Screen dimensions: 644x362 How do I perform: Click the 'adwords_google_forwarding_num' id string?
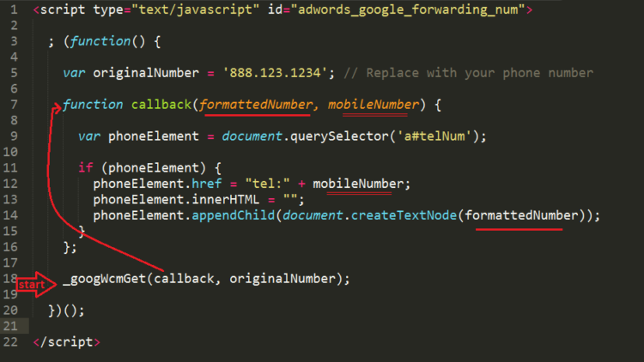click(408, 9)
